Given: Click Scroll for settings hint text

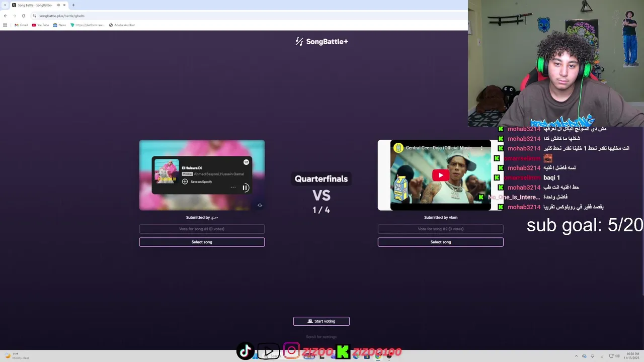Looking at the screenshot, I should coord(321,337).
